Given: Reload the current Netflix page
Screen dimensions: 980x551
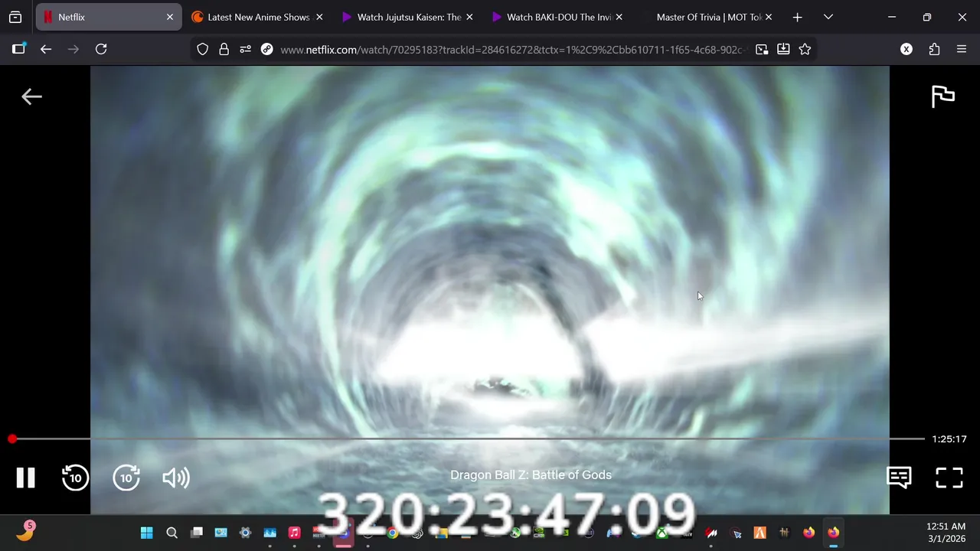Looking at the screenshot, I should [101, 49].
